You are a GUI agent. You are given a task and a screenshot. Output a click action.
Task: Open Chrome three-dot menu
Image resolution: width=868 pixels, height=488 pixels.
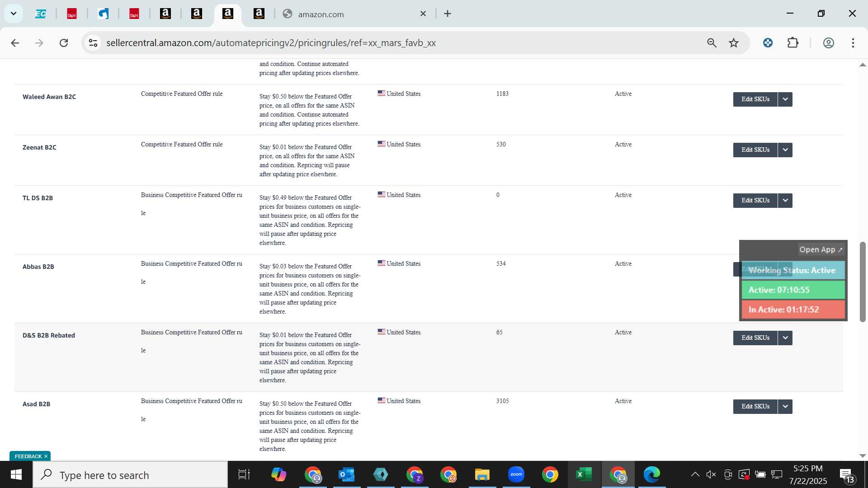(x=853, y=43)
